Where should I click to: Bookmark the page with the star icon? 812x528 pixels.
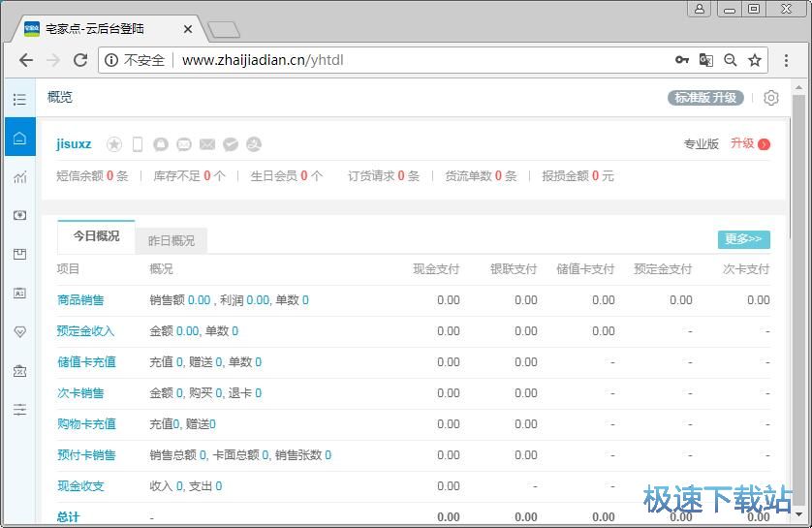(755, 60)
